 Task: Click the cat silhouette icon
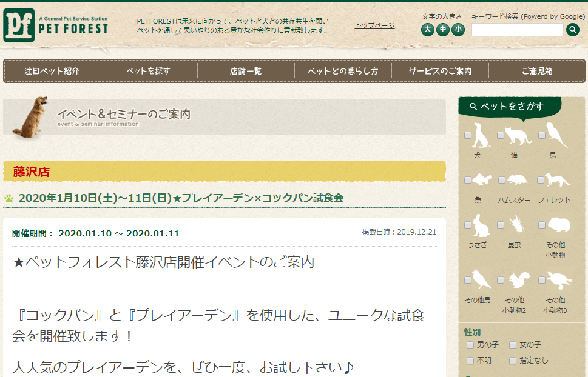click(x=518, y=136)
